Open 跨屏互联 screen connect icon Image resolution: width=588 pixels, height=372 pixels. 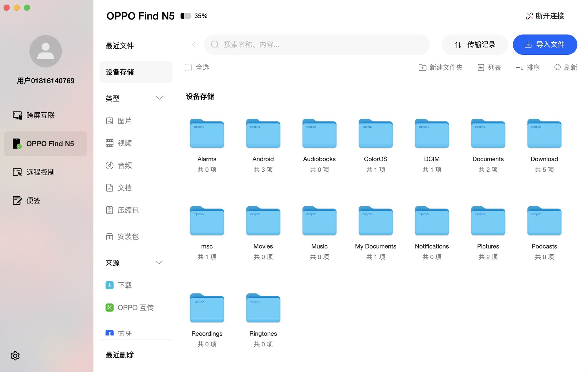(x=17, y=115)
